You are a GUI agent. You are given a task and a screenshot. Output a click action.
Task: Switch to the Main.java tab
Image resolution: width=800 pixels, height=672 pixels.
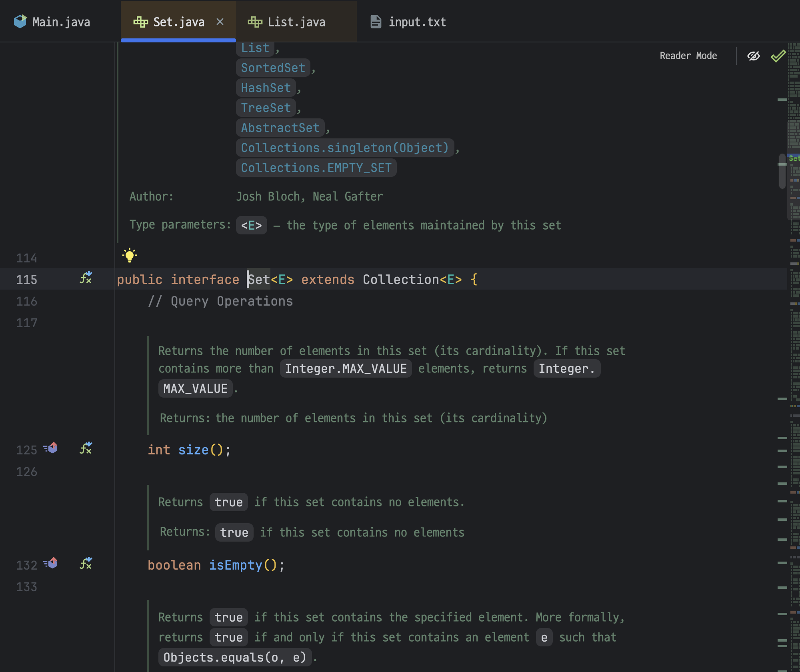tap(61, 22)
